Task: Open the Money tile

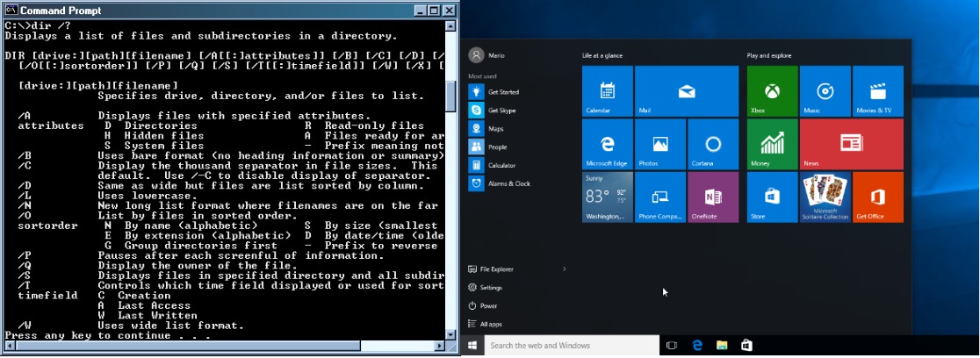Action: click(x=773, y=144)
